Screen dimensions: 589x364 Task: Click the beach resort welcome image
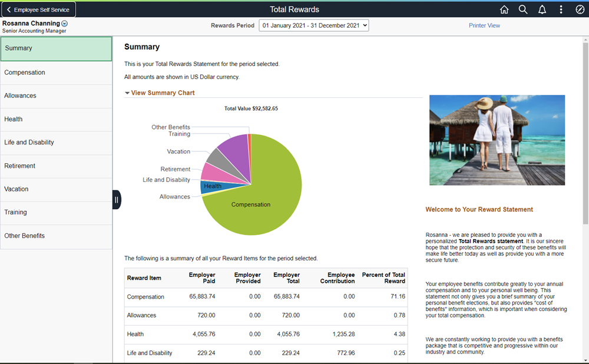tap(497, 140)
